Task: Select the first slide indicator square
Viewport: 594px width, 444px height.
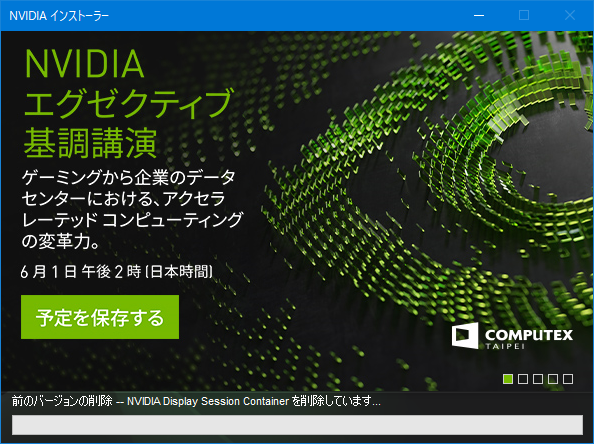Action: click(508, 379)
